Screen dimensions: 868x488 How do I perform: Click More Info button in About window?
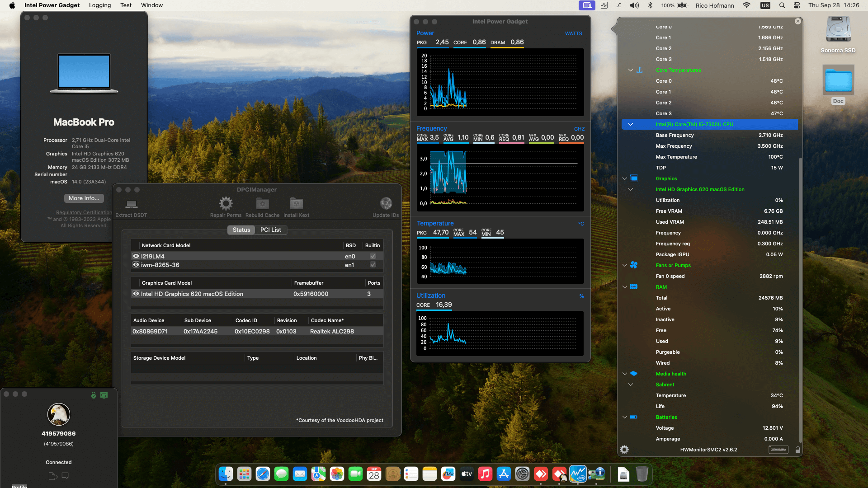pos(84,198)
